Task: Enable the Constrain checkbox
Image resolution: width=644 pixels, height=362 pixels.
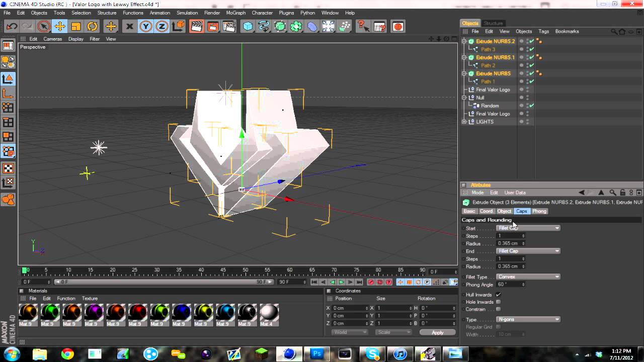Action: tap(498, 309)
